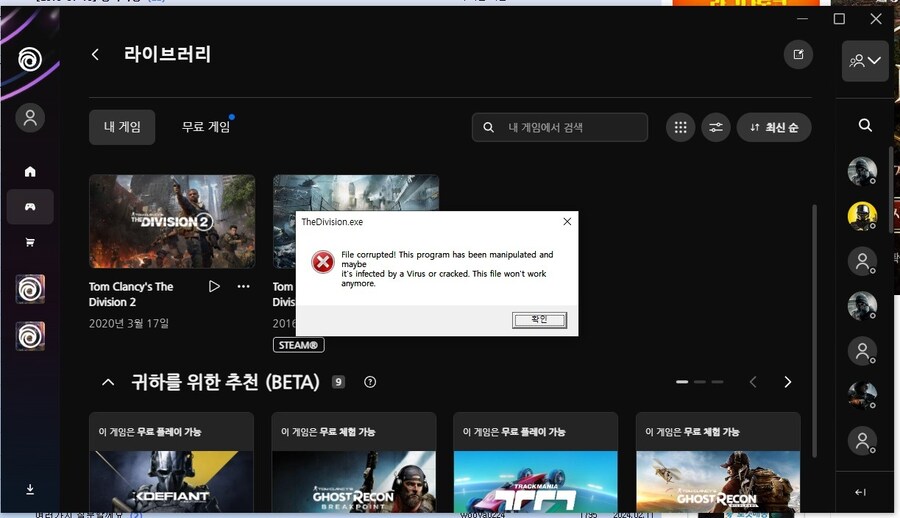Open the first friend avatar in right panel

[862, 171]
